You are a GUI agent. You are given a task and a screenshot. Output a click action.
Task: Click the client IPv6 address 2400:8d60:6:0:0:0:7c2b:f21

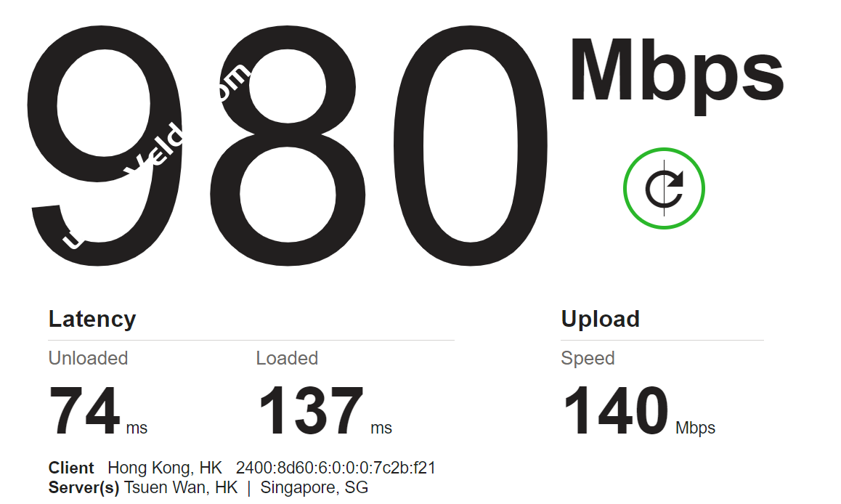[x=336, y=468]
